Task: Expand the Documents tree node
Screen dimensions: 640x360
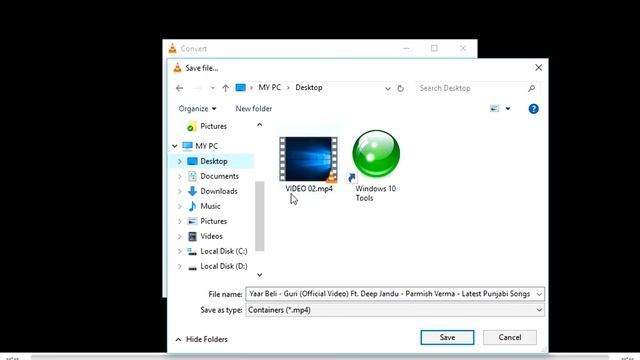Action: (180, 176)
